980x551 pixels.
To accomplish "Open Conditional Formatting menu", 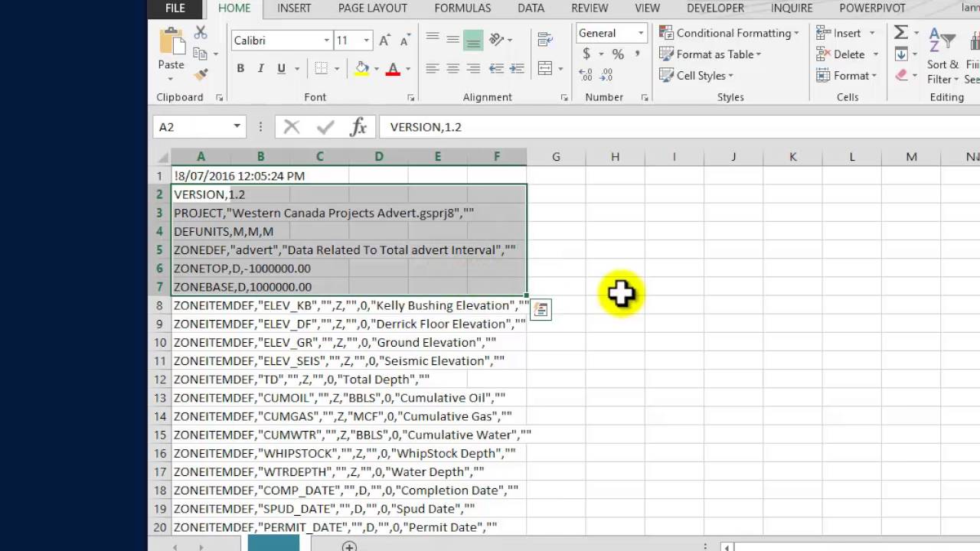I will point(729,33).
